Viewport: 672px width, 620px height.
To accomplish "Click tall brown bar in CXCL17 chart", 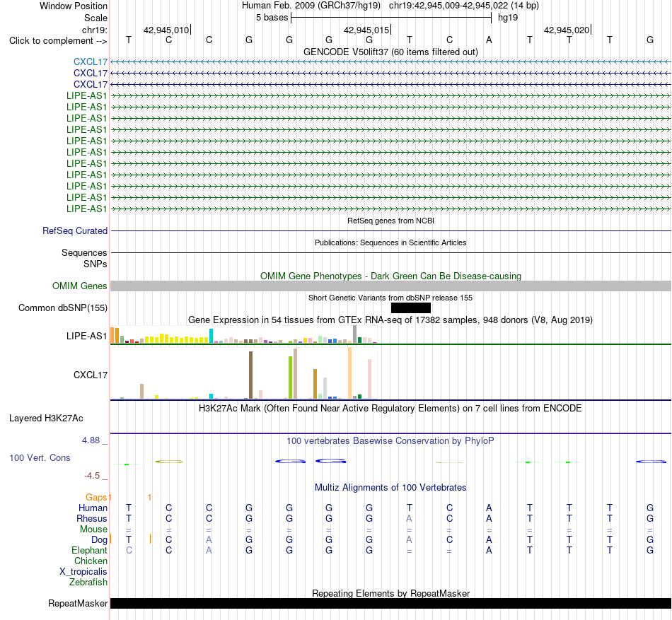I will (x=250, y=375).
